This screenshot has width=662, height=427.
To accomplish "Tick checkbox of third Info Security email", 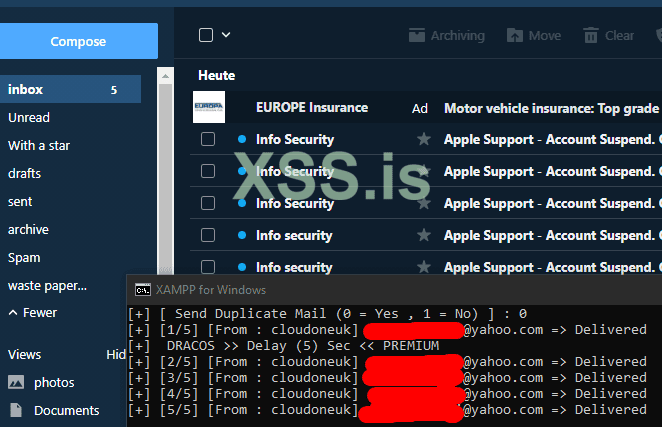I will [x=208, y=203].
